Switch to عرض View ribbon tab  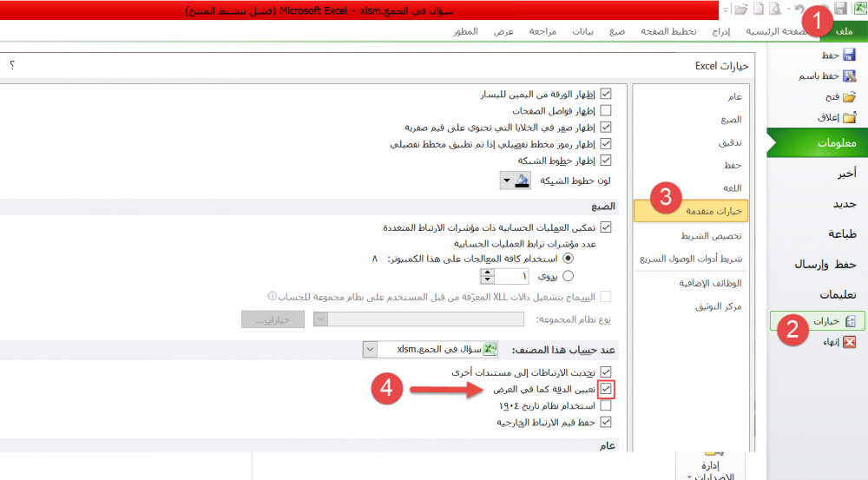503,31
